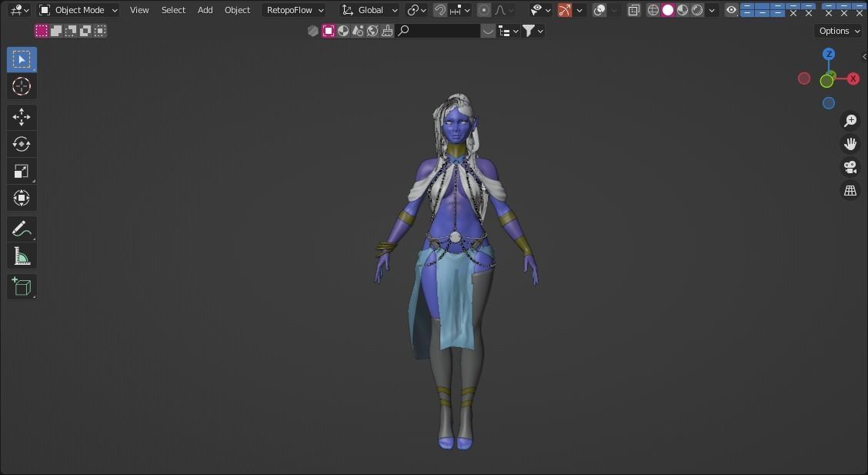Toggle snapping magnet icon
The height and width of the screenshot is (475, 868).
click(440, 10)
